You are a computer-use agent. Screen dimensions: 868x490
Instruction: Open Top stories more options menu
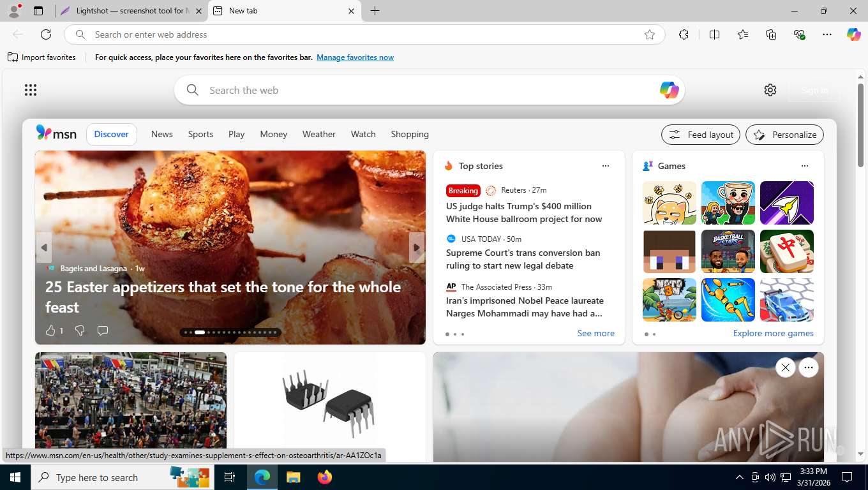[606, 166]
